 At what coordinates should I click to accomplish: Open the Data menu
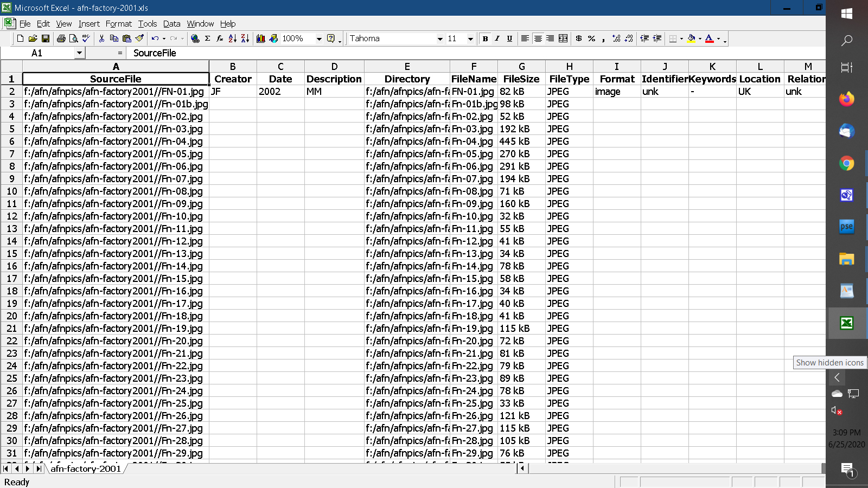171,24
